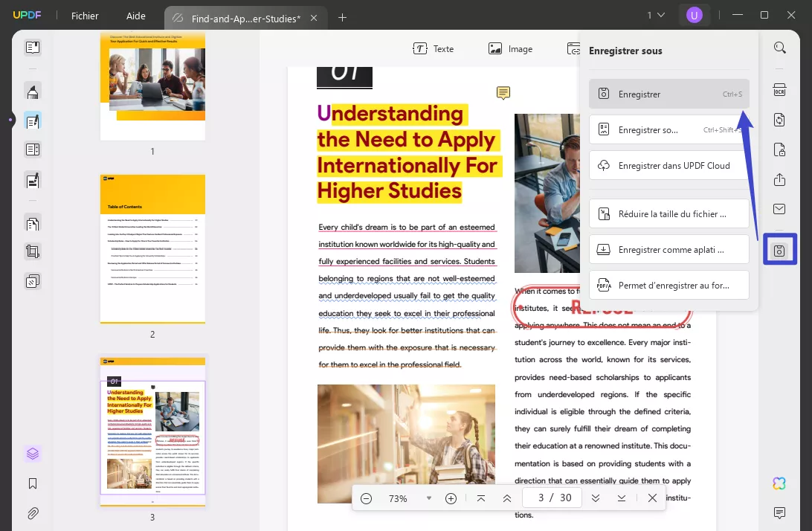This screenshot has height=531, width=812.
Task: Click the Search magnifier icon
Action: [779, 48]
